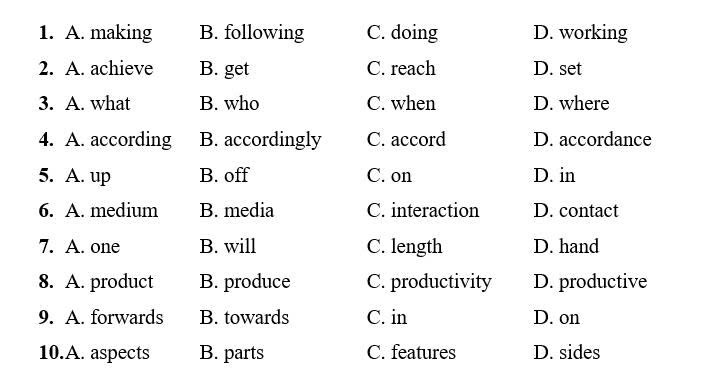Choose D. where in question 3

571,104
